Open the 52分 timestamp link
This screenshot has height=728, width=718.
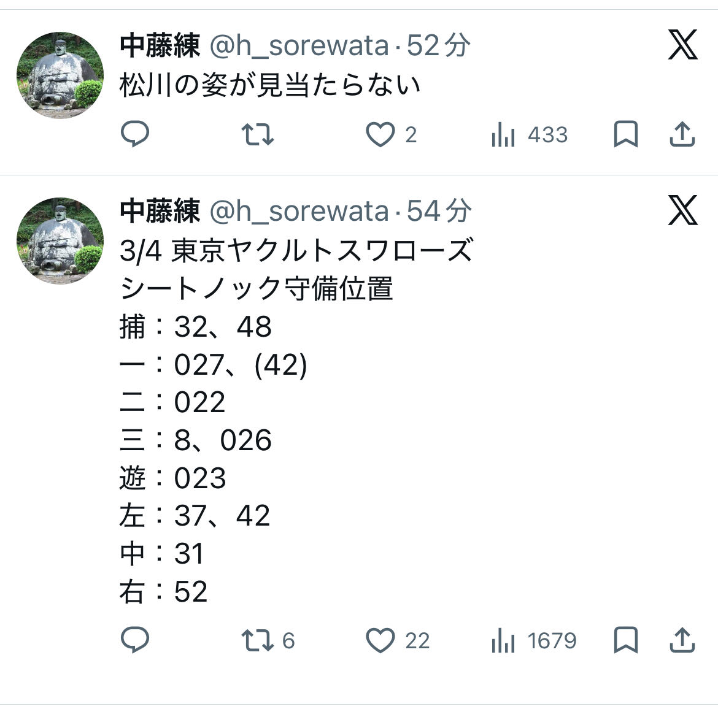(x=438, y=46)
